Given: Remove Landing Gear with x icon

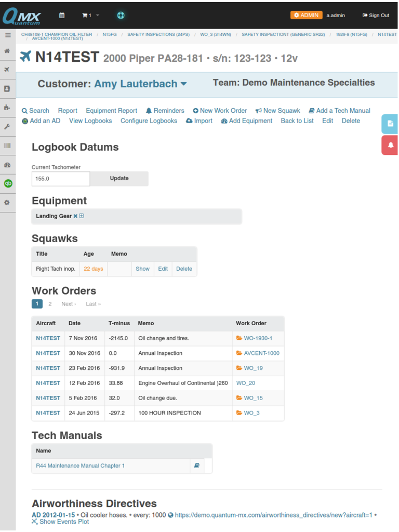Looking at the screenshot, I should (x=75, y=216).
